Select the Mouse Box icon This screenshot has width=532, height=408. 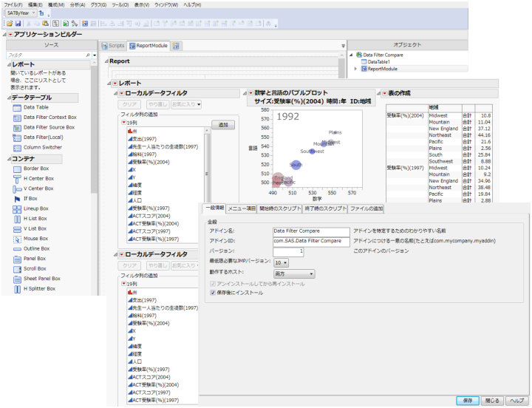pos(17,239)
